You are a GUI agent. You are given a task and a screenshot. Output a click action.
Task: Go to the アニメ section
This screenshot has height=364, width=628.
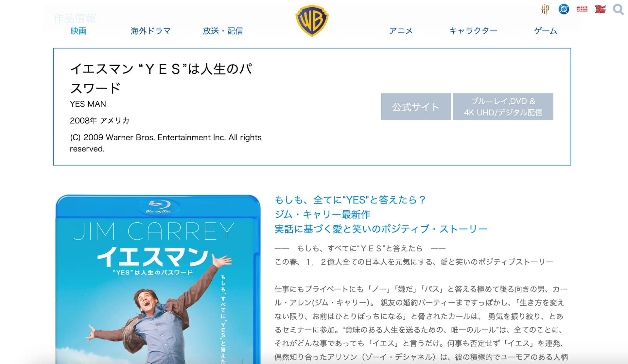click(x=401, y=31)
